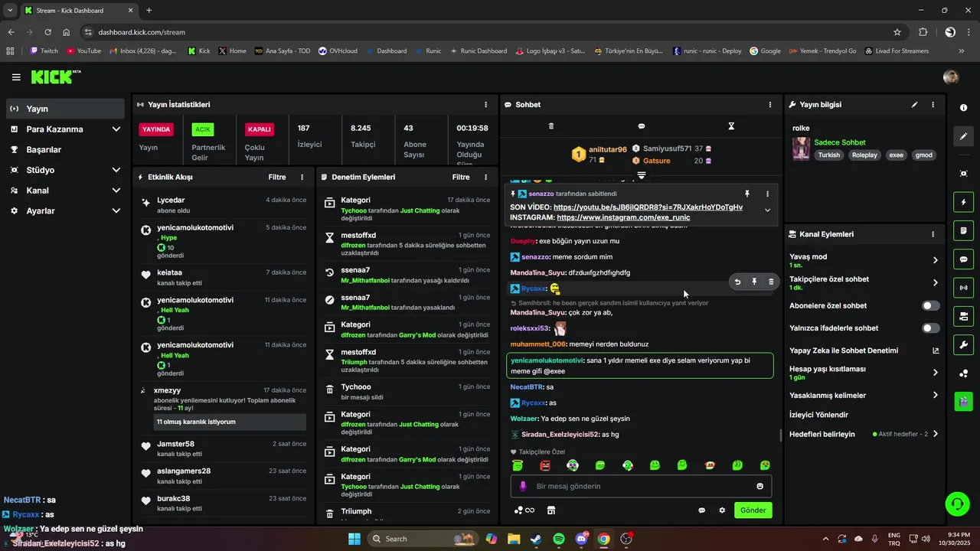This screenshot has height=551, width=980.
Task: Open options menu of Etkinlik Akışı panel
Action: click(302, 177)
